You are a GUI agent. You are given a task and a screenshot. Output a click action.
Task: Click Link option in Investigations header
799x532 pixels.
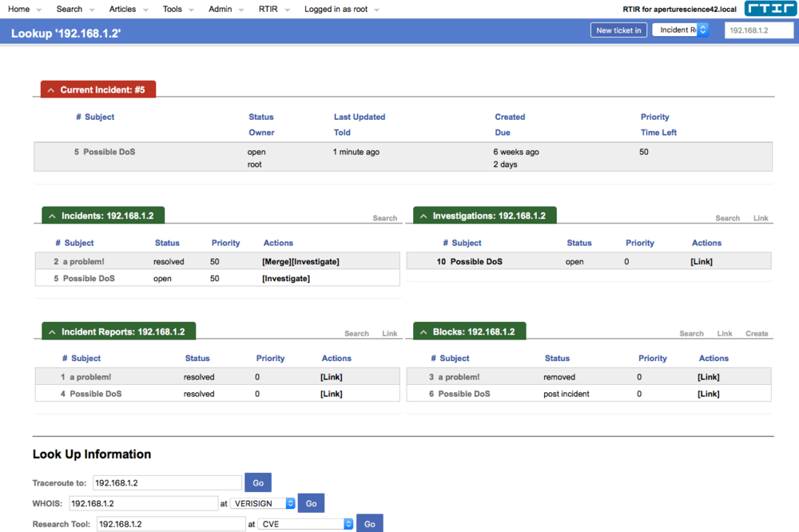point(761,218)
